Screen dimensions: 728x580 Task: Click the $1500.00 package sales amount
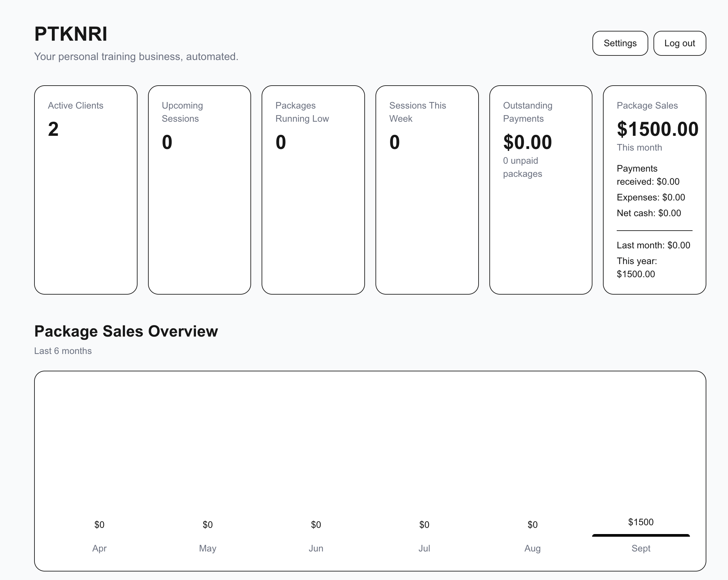[657, 129]
